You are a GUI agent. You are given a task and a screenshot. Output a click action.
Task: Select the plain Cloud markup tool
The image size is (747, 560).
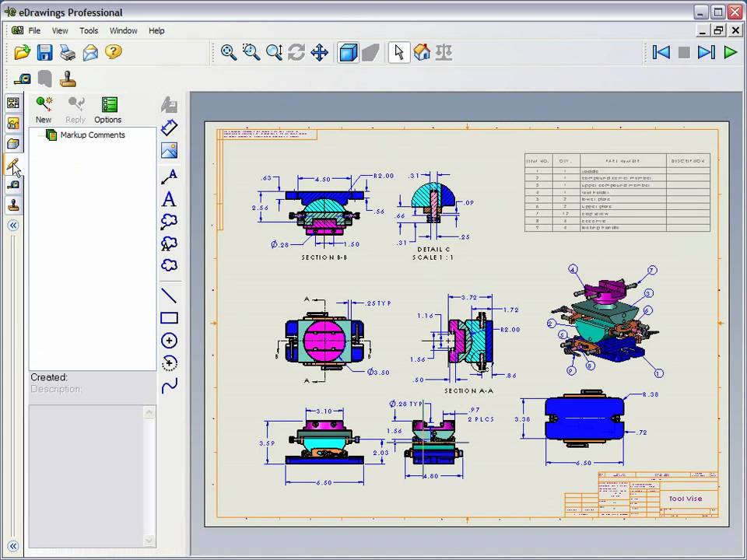169,265
